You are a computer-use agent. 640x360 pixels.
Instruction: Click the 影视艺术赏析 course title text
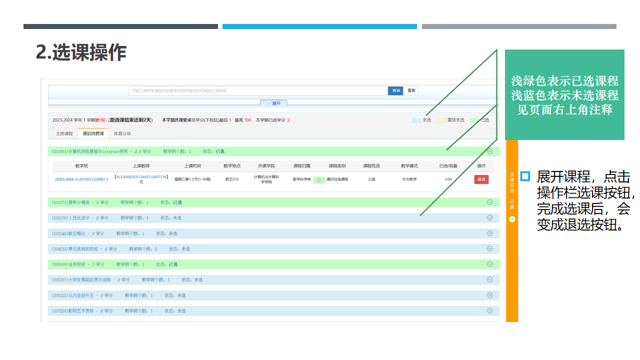point(82,311)
